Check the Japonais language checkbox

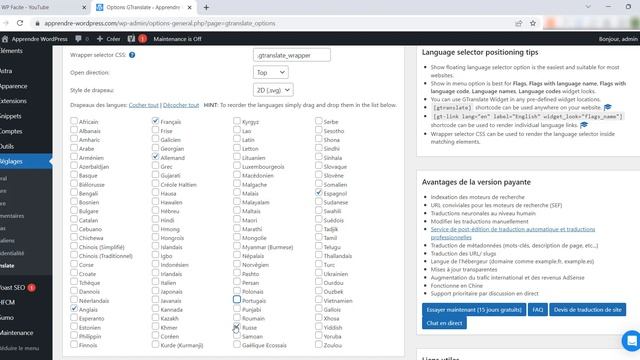tap(155, 291)
